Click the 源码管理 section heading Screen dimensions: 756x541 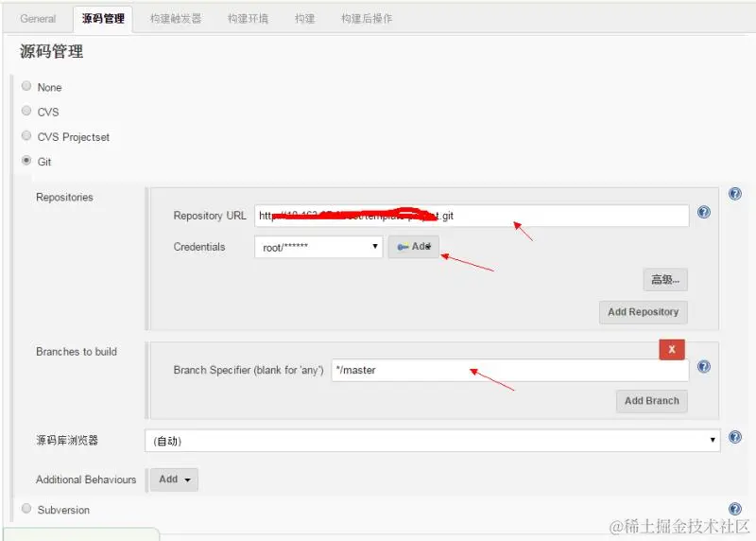click(x=52, y=51)
